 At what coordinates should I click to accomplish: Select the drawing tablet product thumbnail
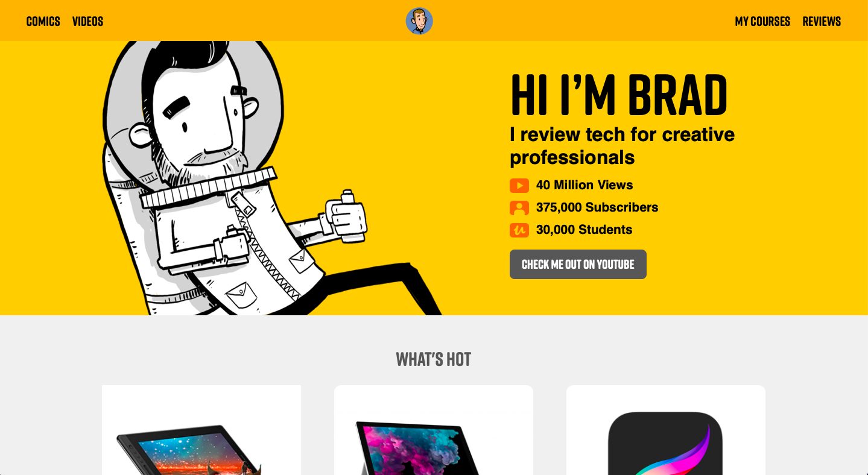point(201,430)
